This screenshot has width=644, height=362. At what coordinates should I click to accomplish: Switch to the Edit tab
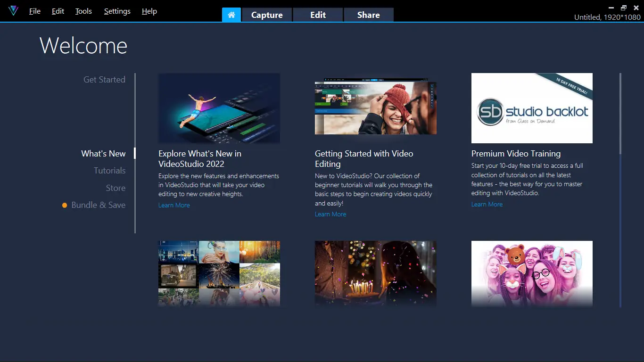point(318,15)
